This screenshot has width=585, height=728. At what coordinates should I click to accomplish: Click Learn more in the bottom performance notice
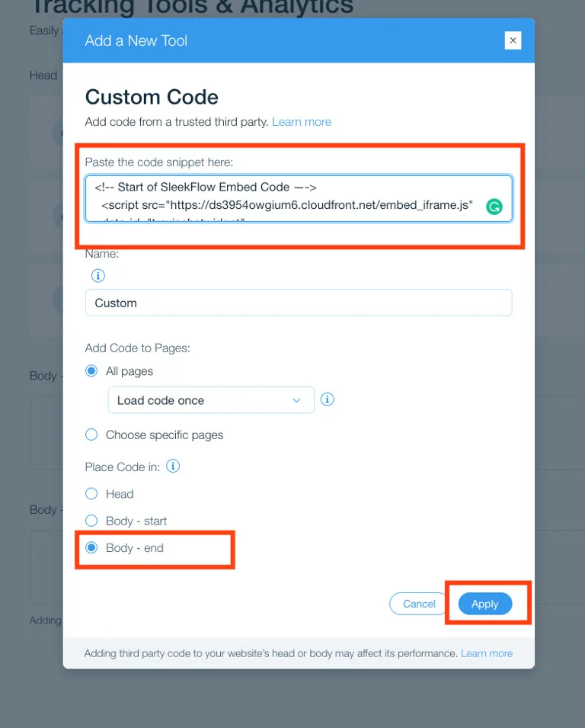pyautogui.click(x=486, y=653)
